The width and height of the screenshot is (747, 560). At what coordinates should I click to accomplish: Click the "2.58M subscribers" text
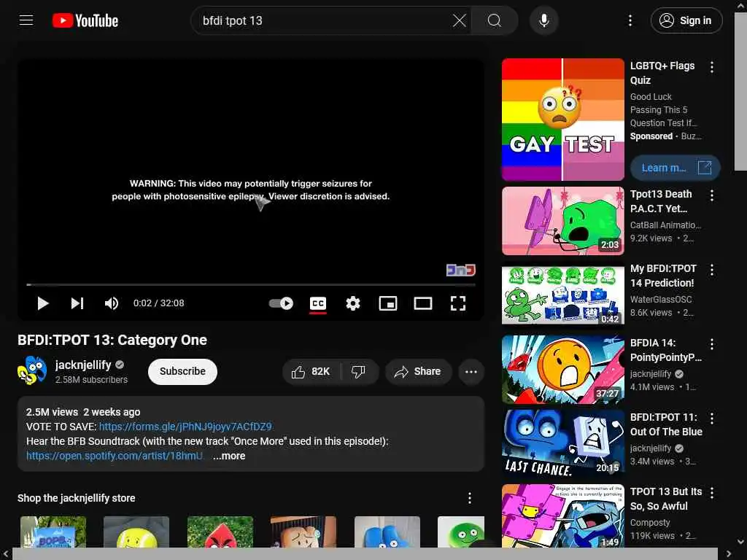pos(91,379)
